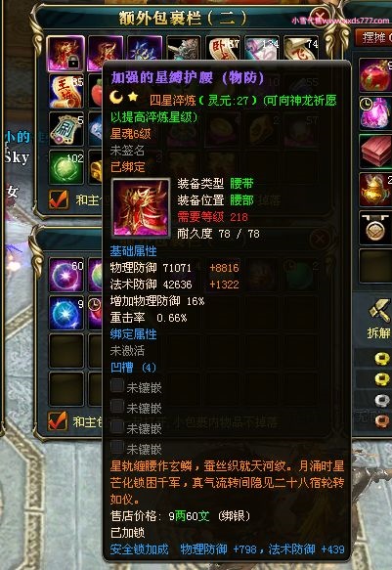Toggle the lower 和主包 checkbox
Image resolution: width=392 pixels, height=570 pixels.
pyautogui.click(x=58, y=421)
